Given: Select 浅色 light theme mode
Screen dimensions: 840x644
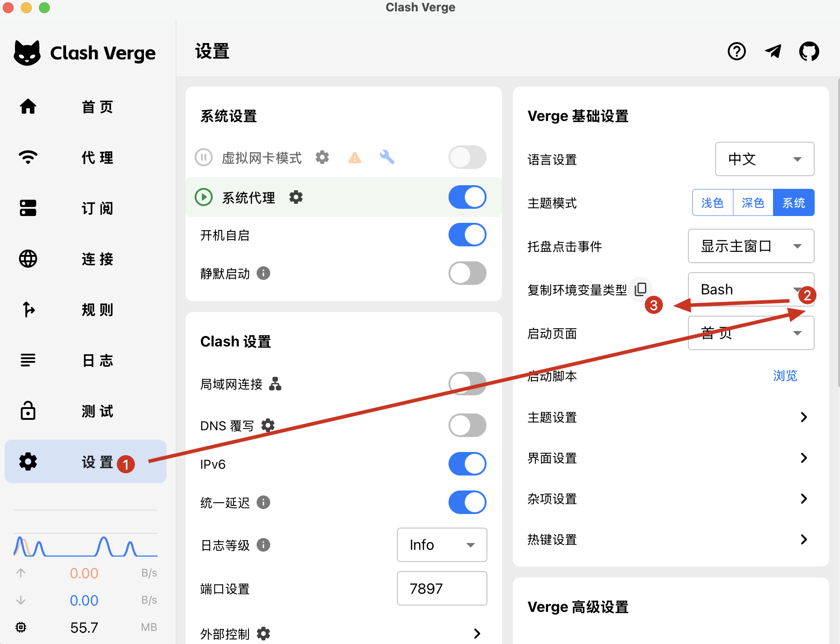Looking at the screenshot, I should (712, 202).
